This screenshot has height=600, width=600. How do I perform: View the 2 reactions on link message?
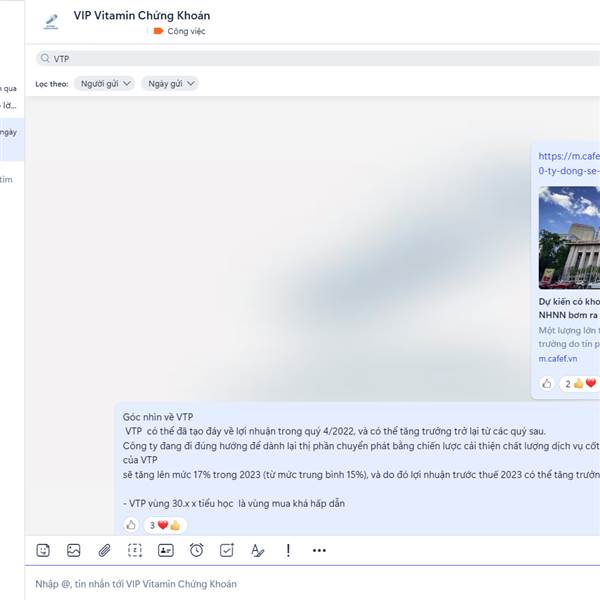(x=580, y=383)
